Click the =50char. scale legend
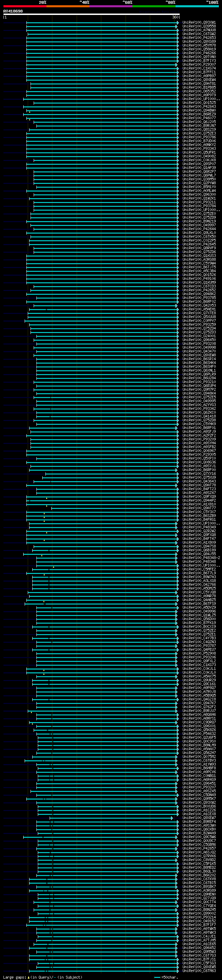Screen dimensions: 222x980 tap(166, 977)
